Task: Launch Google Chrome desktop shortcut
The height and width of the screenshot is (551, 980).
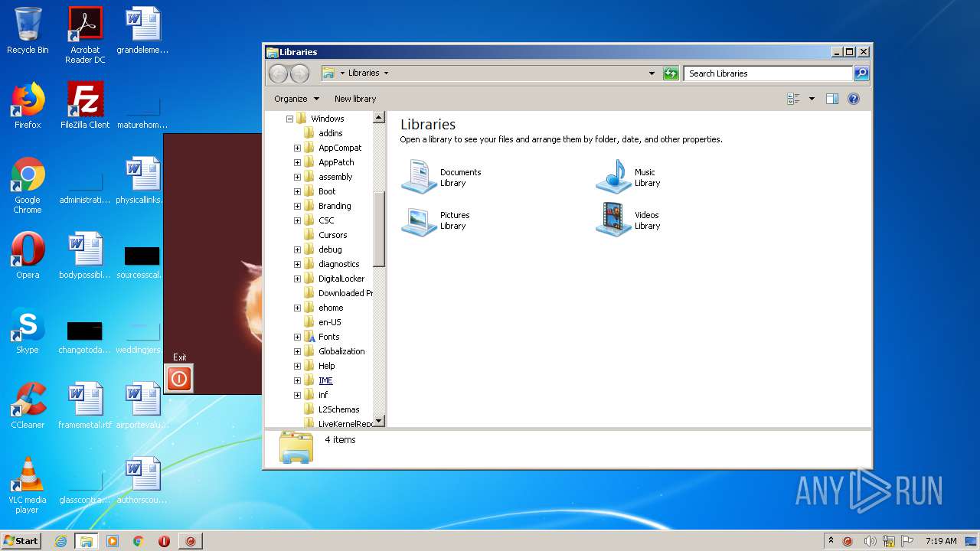Action: 28,185
